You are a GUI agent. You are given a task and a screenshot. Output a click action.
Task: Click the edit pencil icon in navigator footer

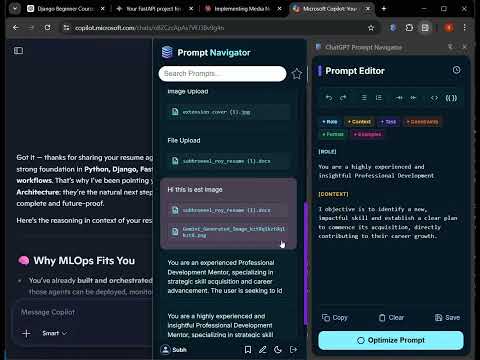pyautogui.click(x=263, y=349)
